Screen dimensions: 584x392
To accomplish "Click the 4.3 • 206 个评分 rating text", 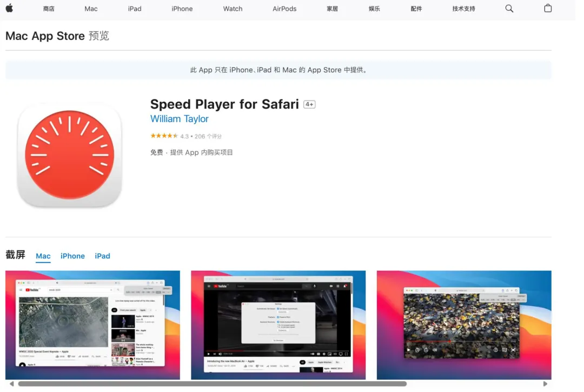I will tap(201, 136).
